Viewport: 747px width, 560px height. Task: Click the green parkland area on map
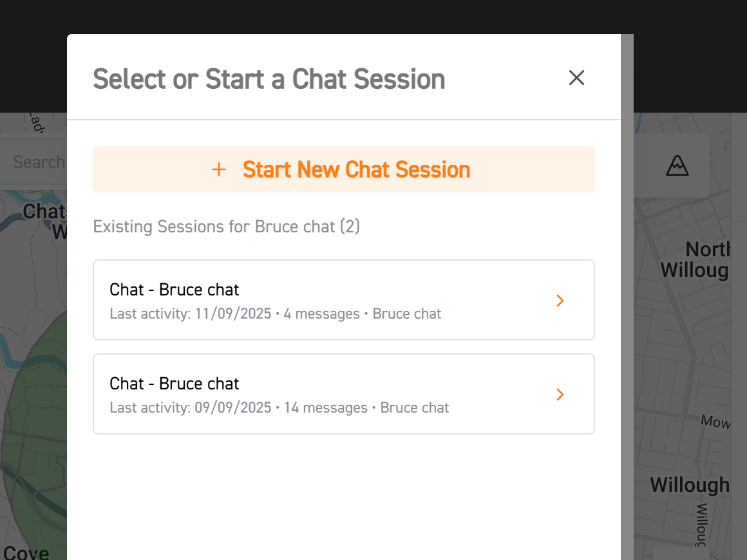(x=32, y=412)
